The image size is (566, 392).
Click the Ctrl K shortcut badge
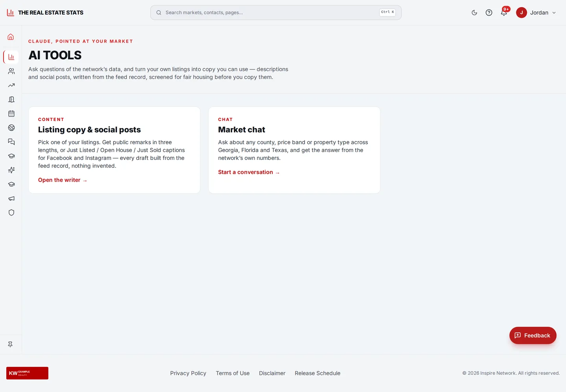pyautogui.click(x=388, y=12)
